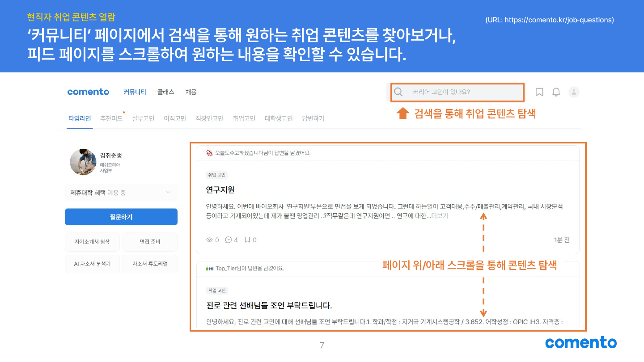
Task: Open the 클래스 menu
Action: point(165,92)
